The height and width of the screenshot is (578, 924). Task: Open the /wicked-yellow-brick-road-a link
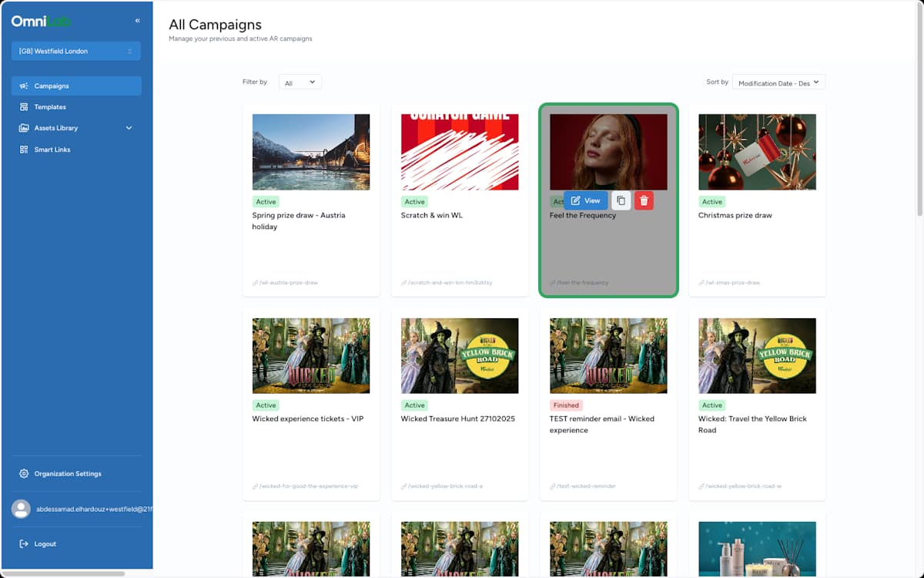click(445, 486)
